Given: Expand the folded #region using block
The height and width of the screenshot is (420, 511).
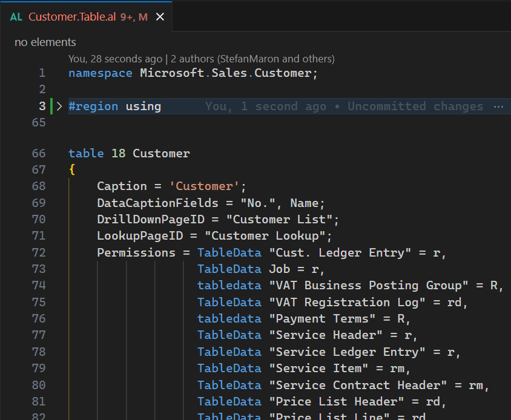Looking at the screenshot, I should [x=59, y=107].
